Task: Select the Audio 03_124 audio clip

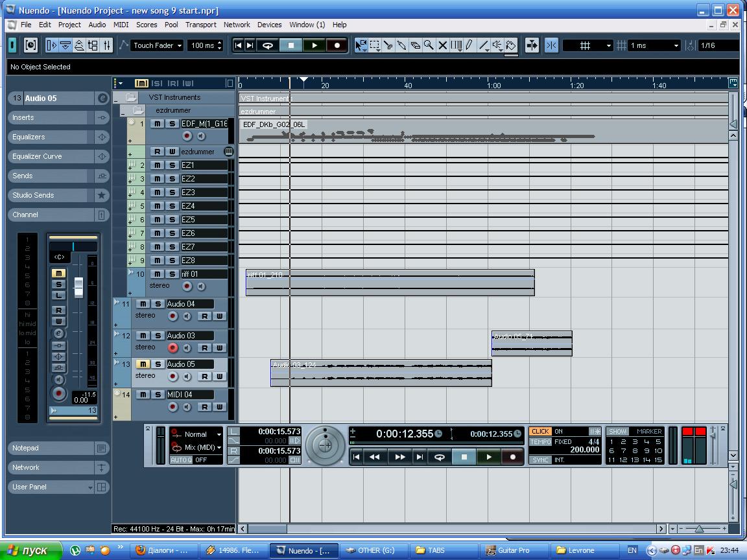Action: click(381, 373)
